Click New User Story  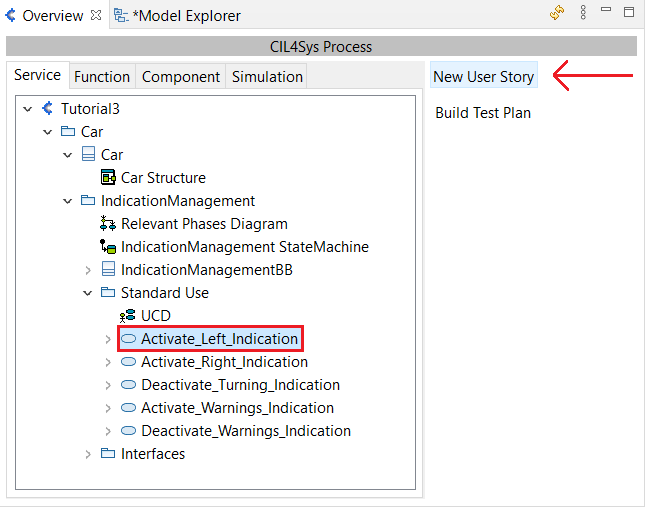483,77
